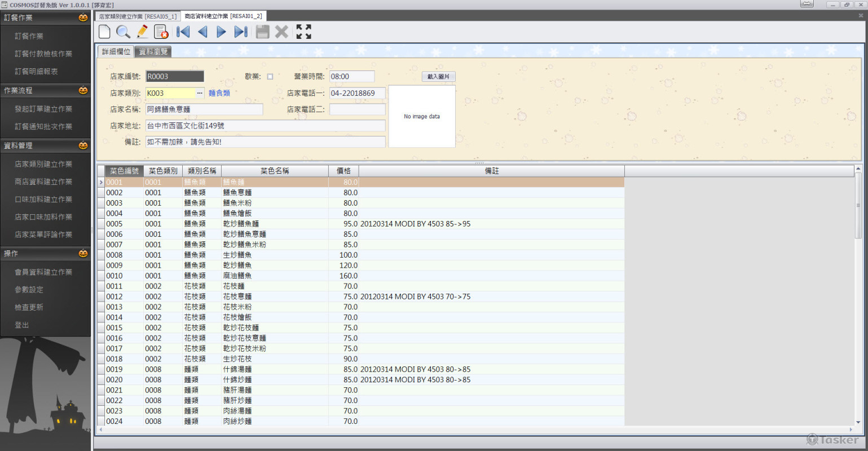Click the No image data picture box
The width and height of the screenshot is (868, 451).
tap(422, 117)
